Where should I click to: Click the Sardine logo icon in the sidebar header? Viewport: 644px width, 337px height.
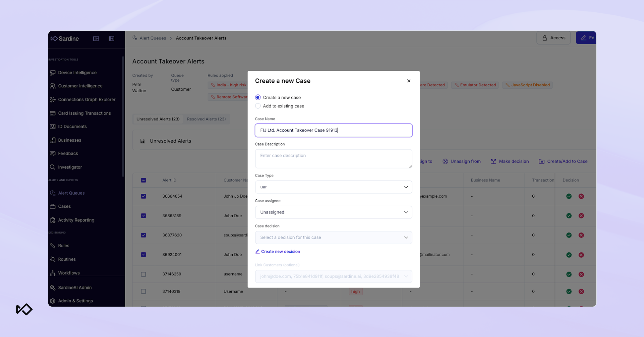coord(54,38)
